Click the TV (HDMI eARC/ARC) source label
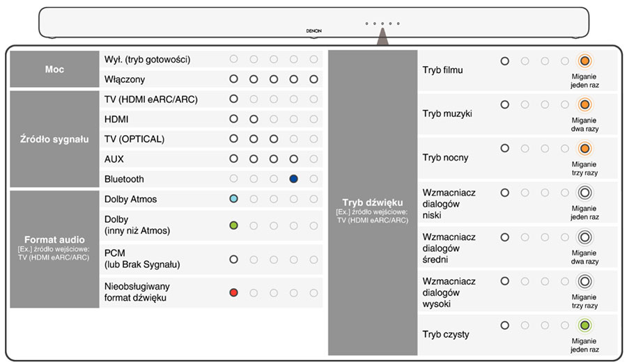The width and height of the screenshot is (627, 364). coord(150,100)
